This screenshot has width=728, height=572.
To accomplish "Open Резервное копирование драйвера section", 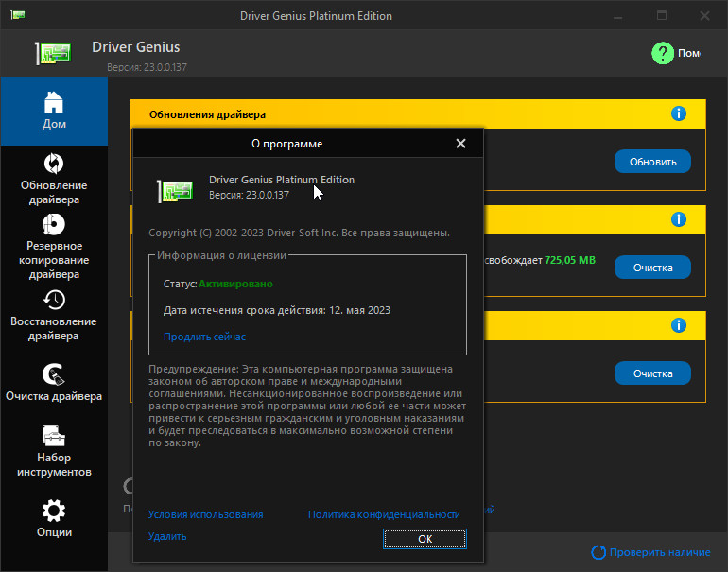I will [x=54, y=247].
